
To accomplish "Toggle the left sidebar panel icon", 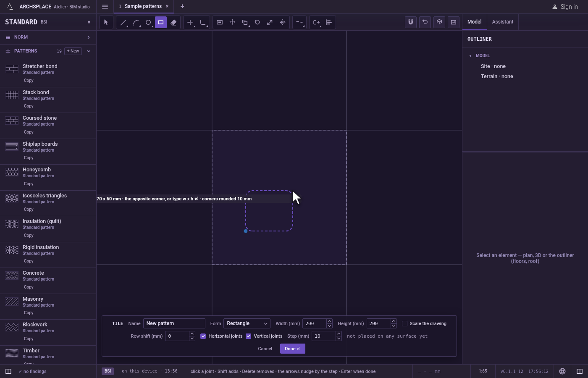I will pyautogui.click(x=8, y=371).
